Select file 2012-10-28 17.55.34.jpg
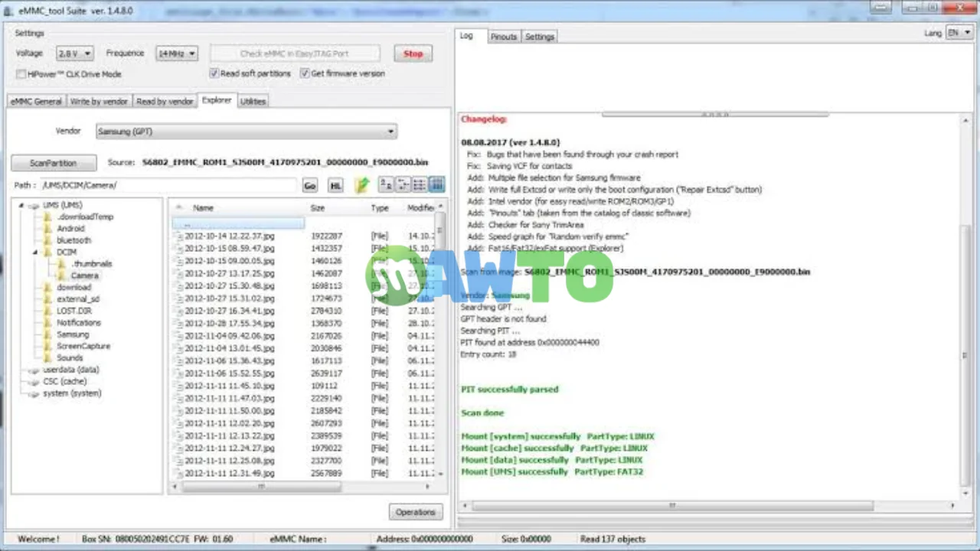This screenshot has width=980, height=551. [x=229, y=324]
